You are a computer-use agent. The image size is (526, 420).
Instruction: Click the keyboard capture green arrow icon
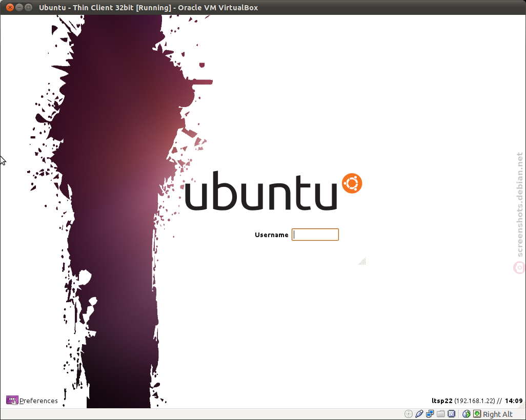click(477, 414)
